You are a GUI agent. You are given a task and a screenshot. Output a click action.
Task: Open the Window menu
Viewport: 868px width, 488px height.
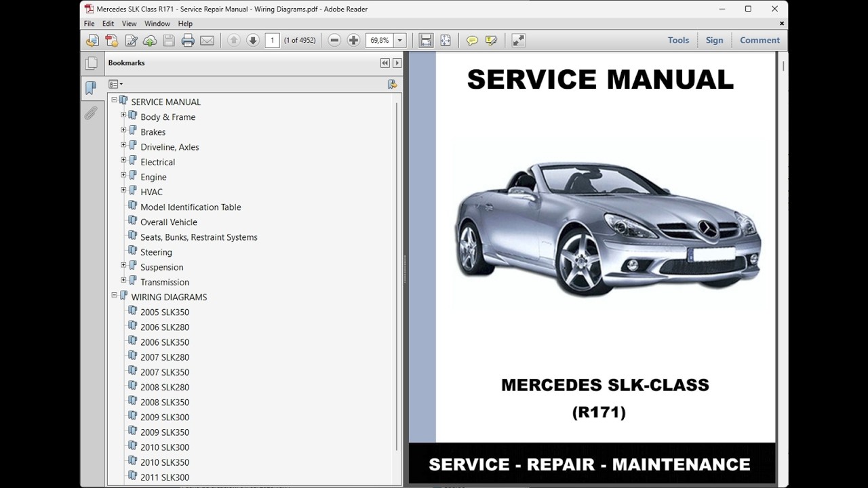pyautogui.click(x=157, y=24)
